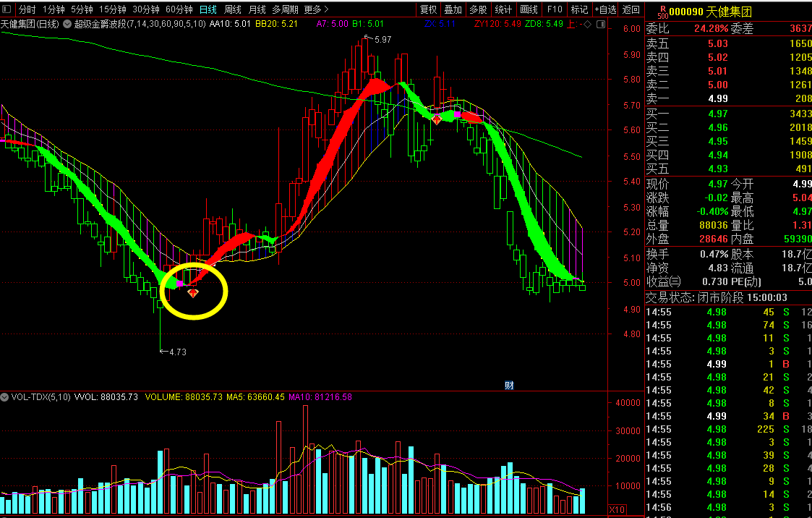Click the X10 scale label in volume panel
Screen dimensions: 812x518
(x=617, y=509)
